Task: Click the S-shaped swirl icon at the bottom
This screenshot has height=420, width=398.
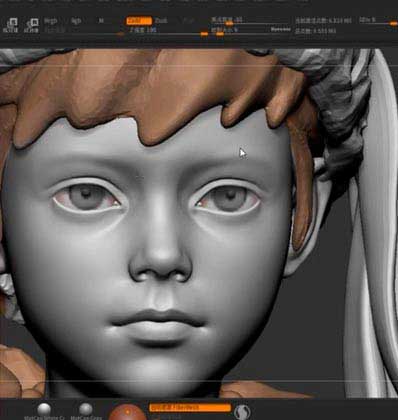Action: 242,412
